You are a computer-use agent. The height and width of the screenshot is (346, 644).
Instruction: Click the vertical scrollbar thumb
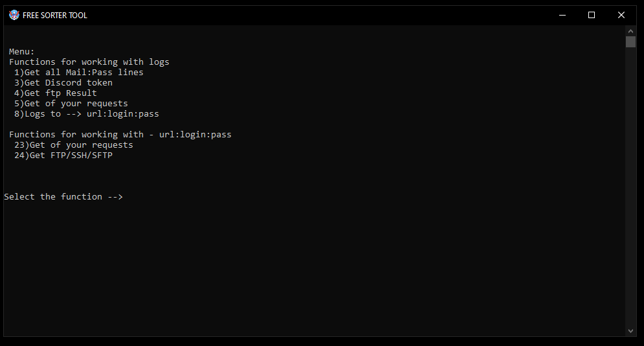pos(630,42)
